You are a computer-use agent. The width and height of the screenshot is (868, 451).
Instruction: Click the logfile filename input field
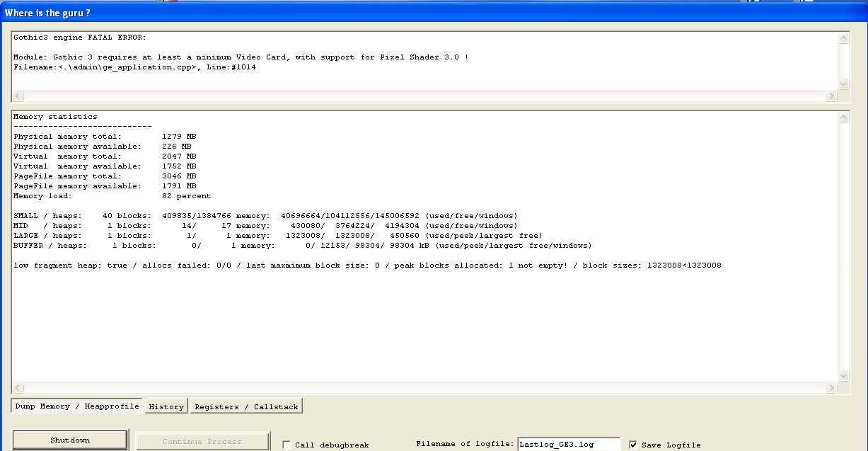point(569,444)
